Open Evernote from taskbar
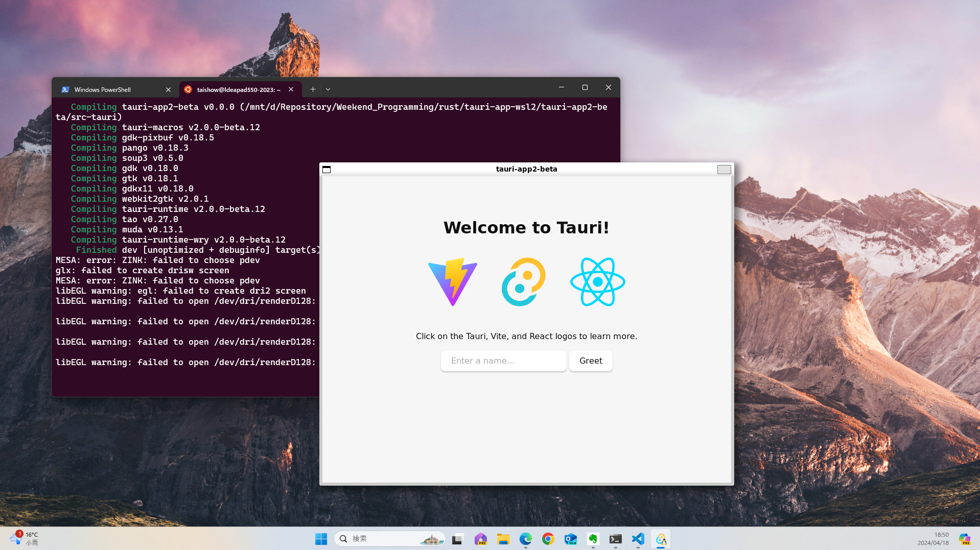Screen dimensions: 980x550 tap(593, 539)
